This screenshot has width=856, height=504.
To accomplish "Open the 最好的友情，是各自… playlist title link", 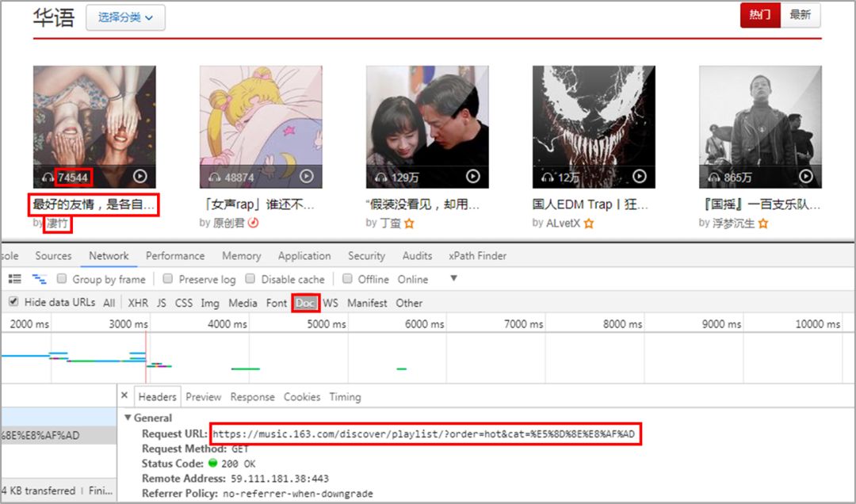I will click(94, 204).
